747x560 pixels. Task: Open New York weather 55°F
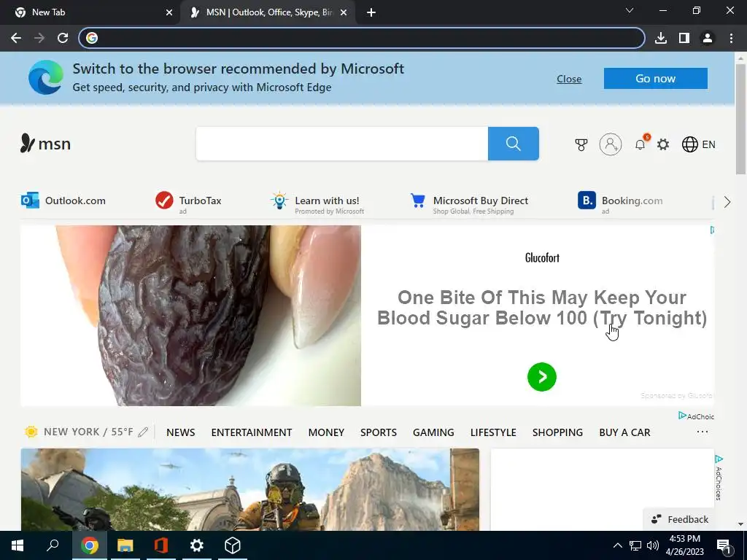[79, 432]
